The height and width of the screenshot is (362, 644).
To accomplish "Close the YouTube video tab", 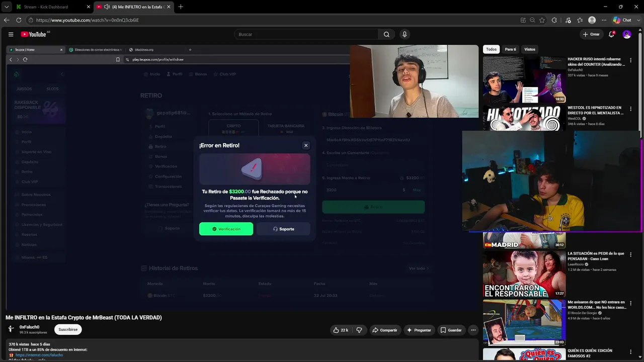I will tap(169, 7).
